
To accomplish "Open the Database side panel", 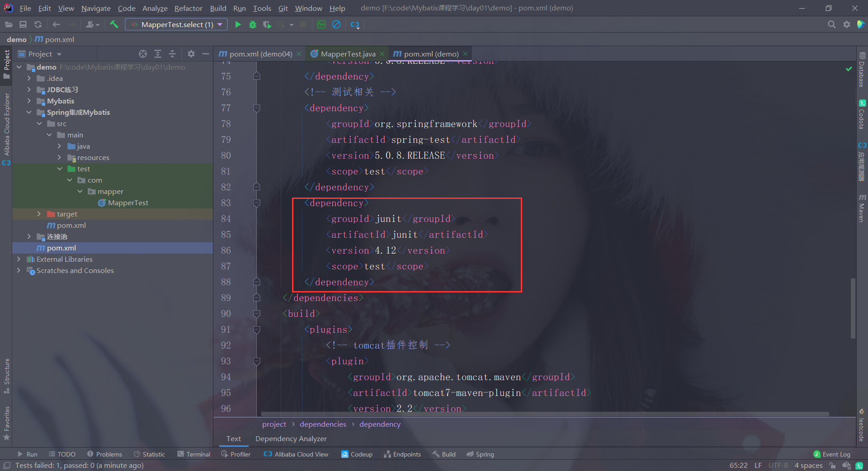I will coord(862,70).
